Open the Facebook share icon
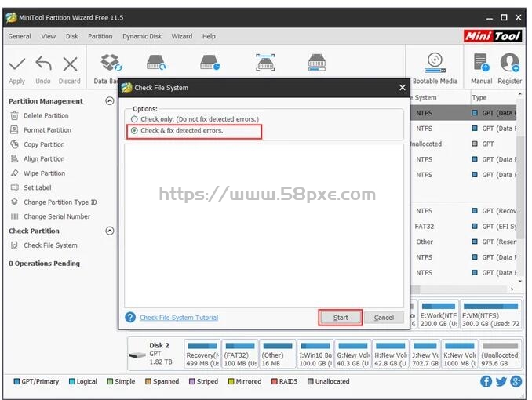 (x=486, y=381)
